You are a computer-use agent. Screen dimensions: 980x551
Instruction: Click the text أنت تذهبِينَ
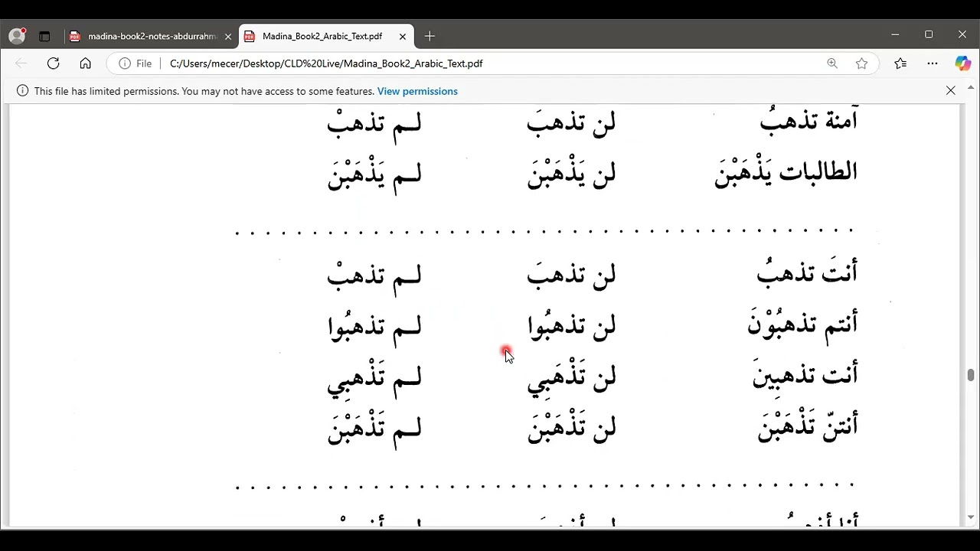(x=805, y=374)
